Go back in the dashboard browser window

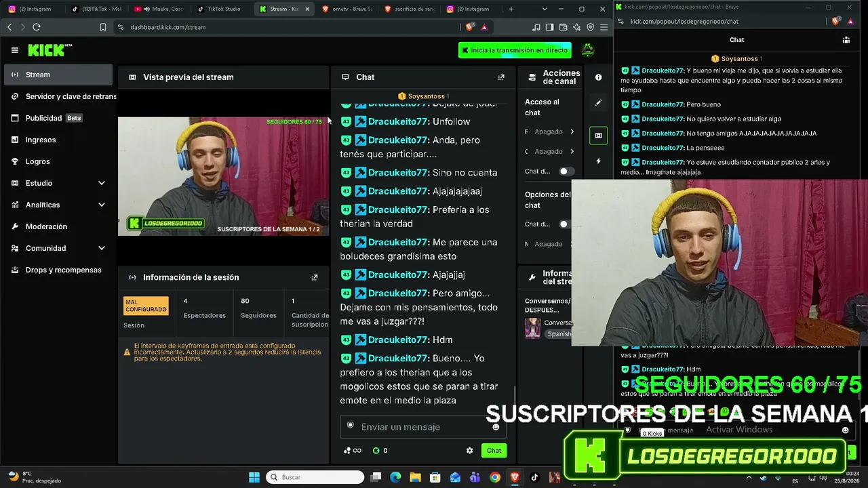coord(9,27)
